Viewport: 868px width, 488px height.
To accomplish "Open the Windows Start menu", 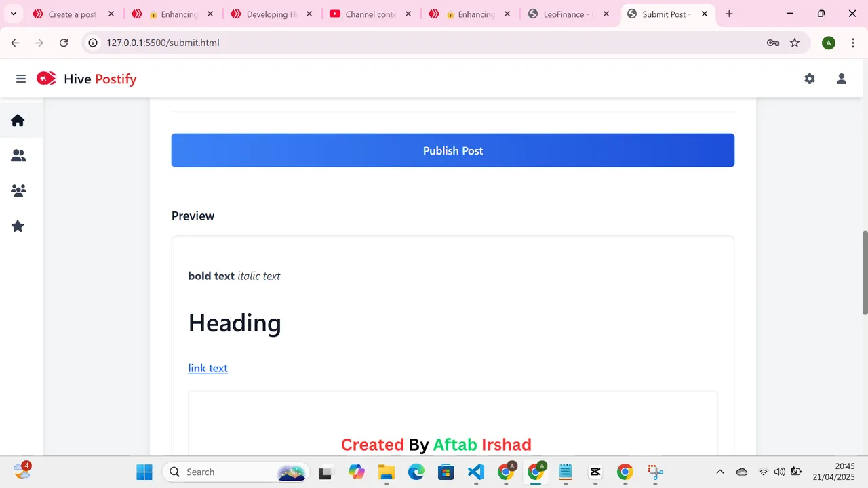I will [x=144, y=472].
